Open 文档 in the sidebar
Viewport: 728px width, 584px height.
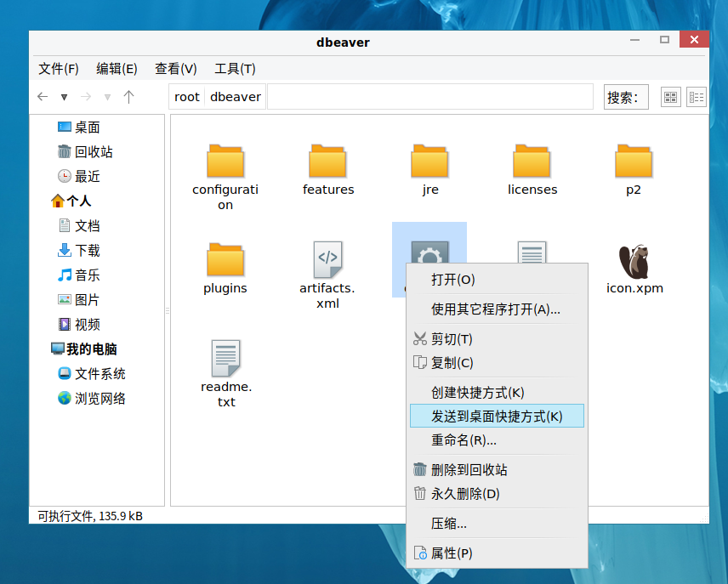(79, 226)
